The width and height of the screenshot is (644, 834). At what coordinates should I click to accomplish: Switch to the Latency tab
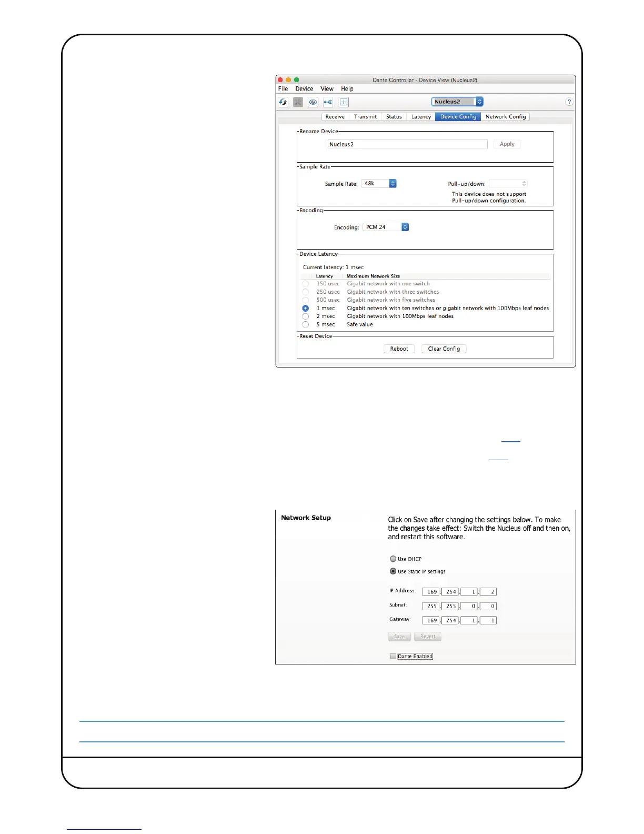tap(421, 117)
